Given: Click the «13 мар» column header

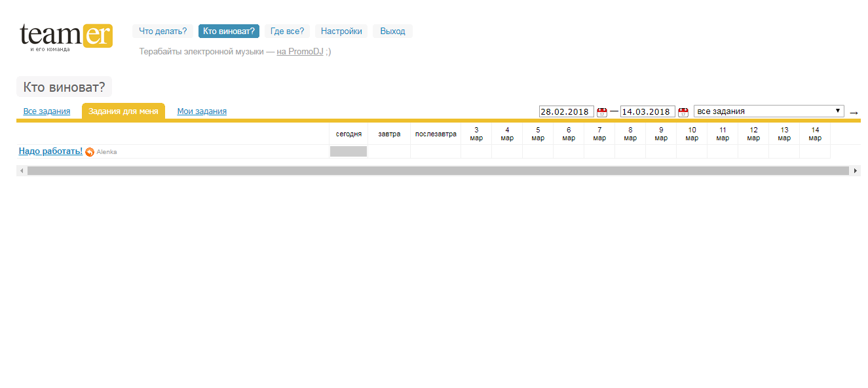Looking at the screenshot, I should 784,134.
